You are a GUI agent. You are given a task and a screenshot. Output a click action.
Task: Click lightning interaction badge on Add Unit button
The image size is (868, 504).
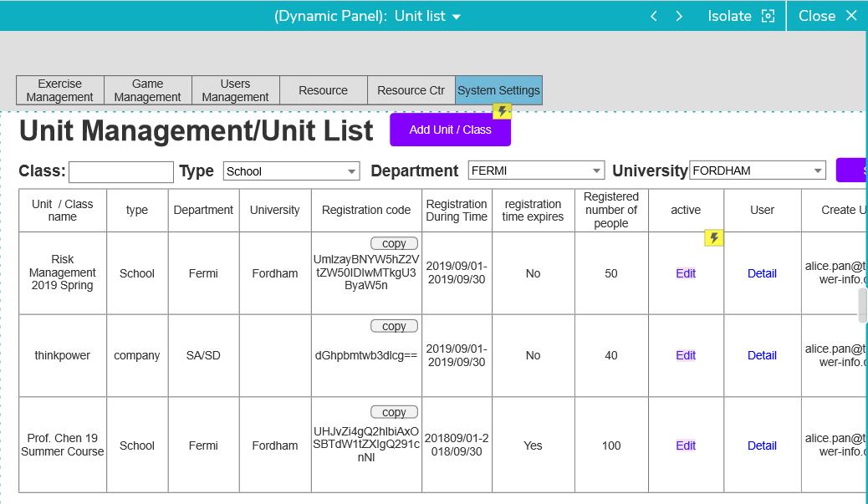(502, 110)
